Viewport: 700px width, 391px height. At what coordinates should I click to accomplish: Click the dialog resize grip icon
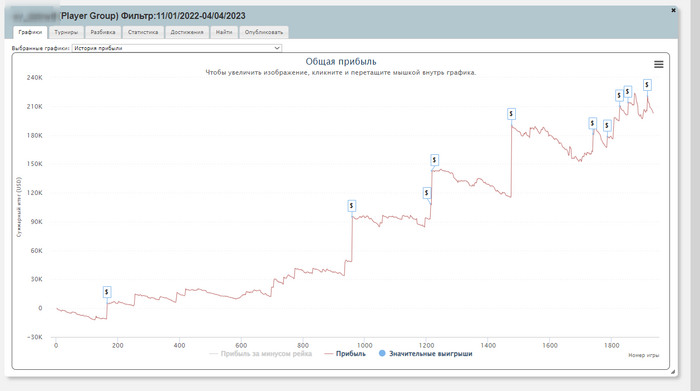pyautogui.click(x=673, y=371)
